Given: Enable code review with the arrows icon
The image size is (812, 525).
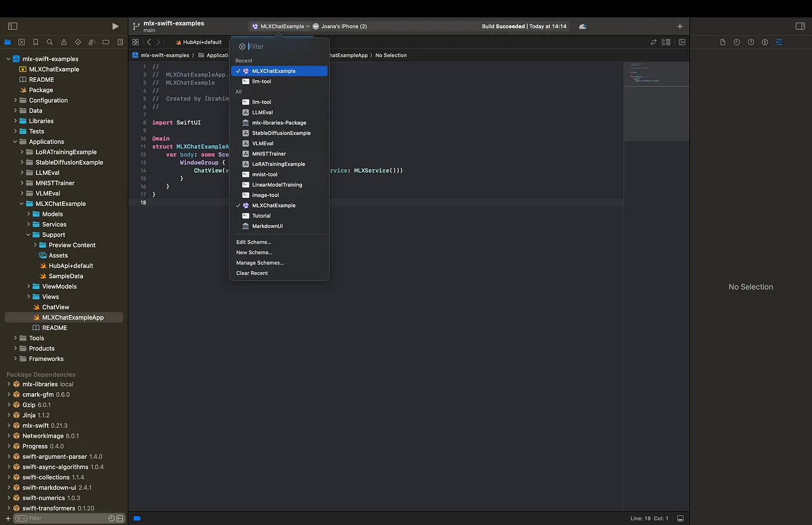Looking at the screenshot, I should (654, 42).
